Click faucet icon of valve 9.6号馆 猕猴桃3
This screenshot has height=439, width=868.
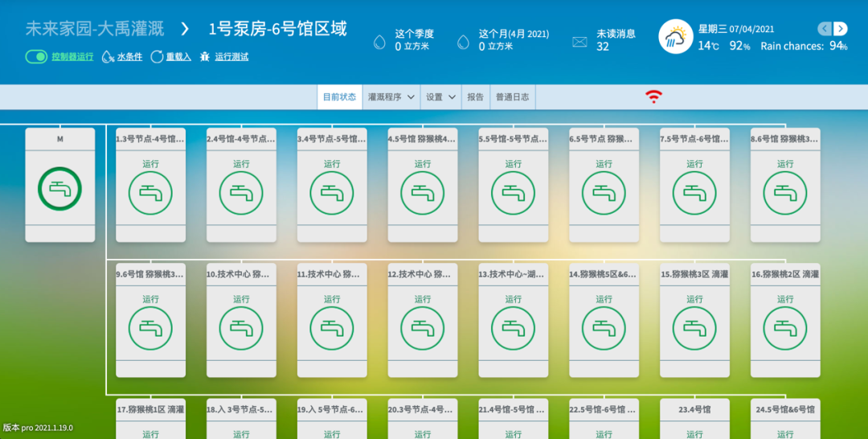pyautogui.click(x=150, y=328)
